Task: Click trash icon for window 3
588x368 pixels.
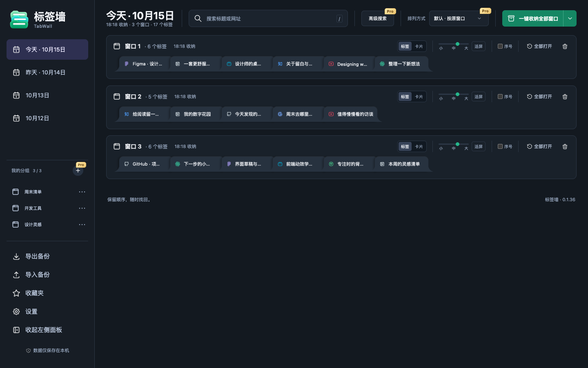Action: (565, 146)
